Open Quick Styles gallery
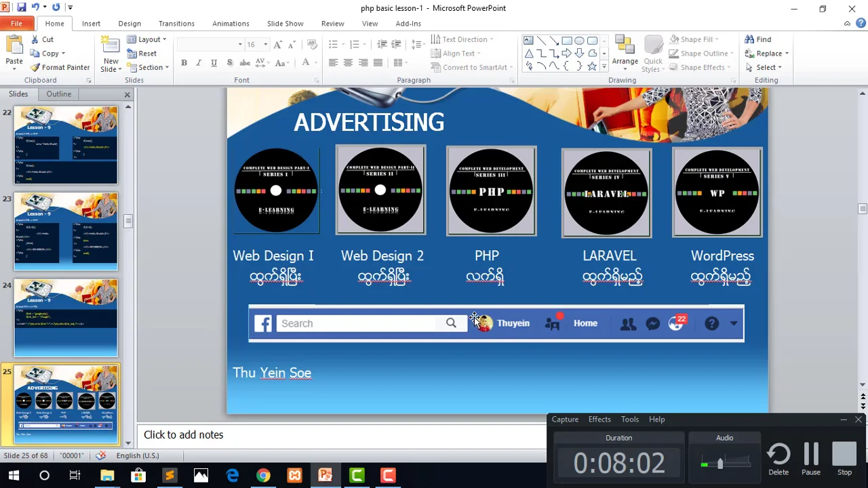This screenshot has height=488, width=868. tap(652, 54)
